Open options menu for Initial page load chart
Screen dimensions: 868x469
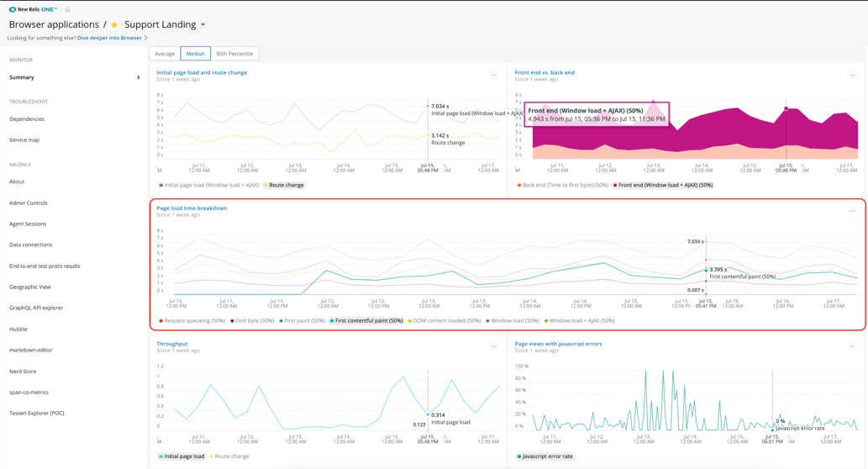(x=494, y=76)
